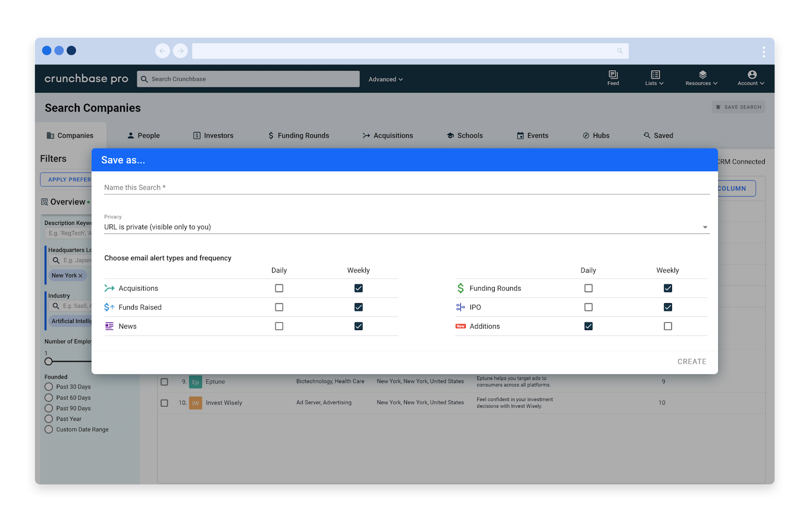Switch to the Hubs tab
This screenshot has height=521, width=812.
click(x=596, y=136)
